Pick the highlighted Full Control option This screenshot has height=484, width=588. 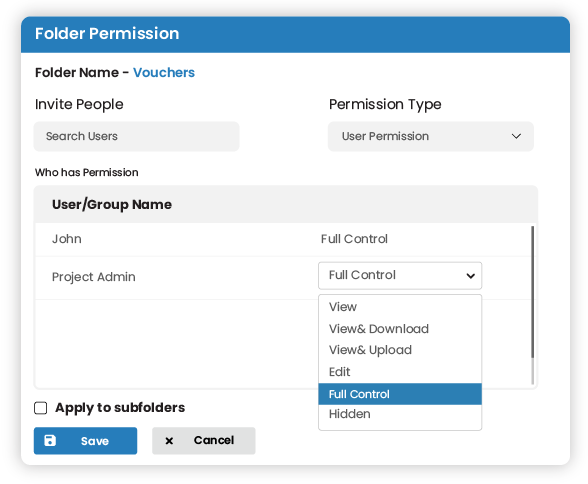point(400,394)
